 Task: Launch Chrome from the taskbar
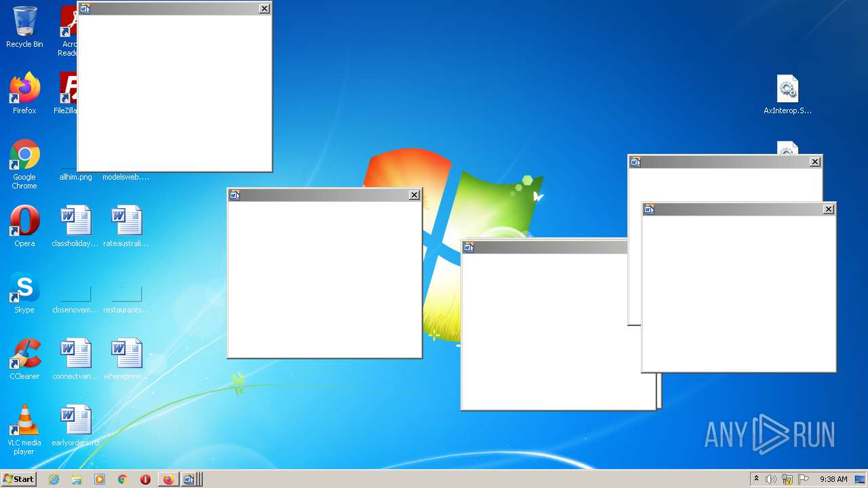point(123,479)
